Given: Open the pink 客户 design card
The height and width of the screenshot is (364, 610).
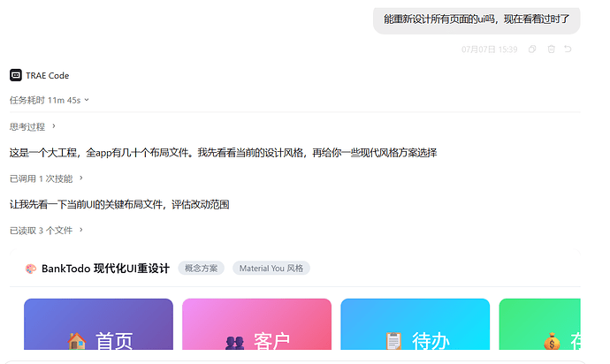Looking at the screenshot, I should [x=256, y=324].
